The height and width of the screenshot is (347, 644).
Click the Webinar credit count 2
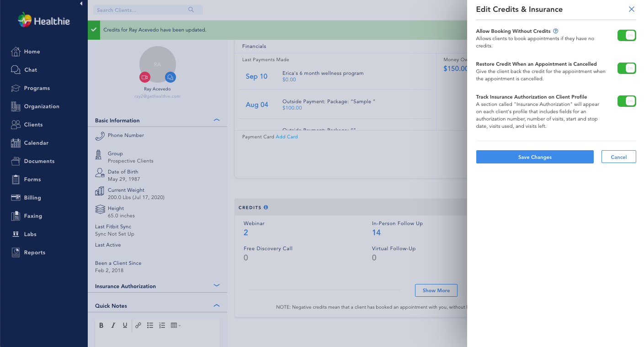click(x=246, y=233)
